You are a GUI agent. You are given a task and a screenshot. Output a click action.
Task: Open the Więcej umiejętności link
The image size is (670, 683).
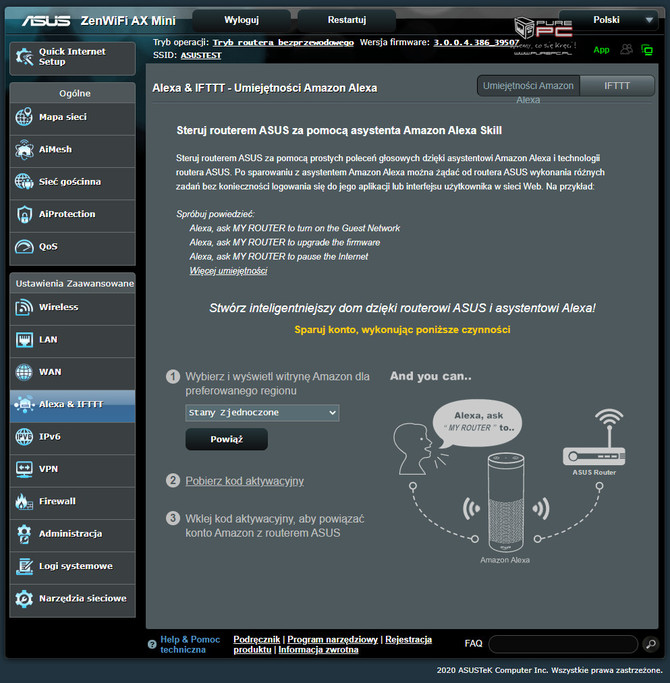228,271
